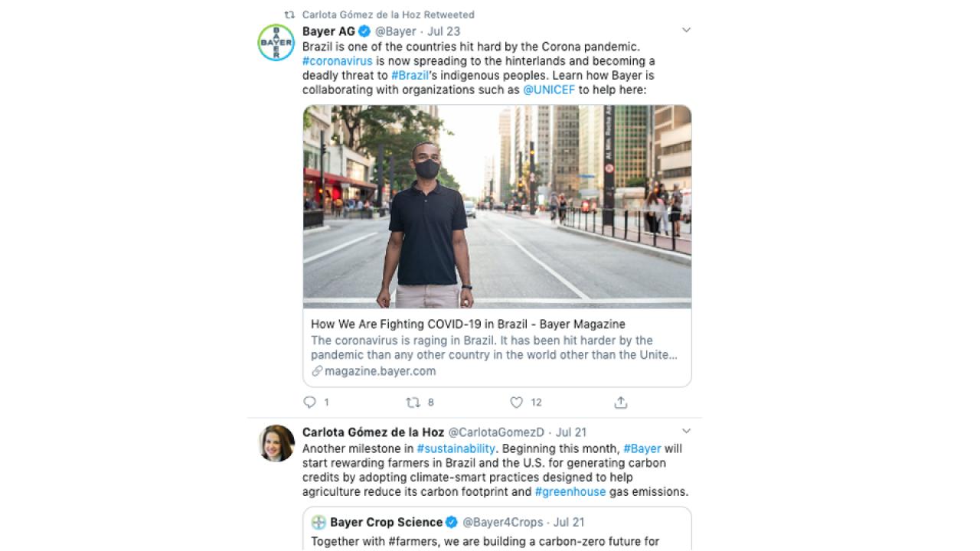
Task: Open the #coronavirus hashtag
Action: pyautogui.click(x=338, y=60)
